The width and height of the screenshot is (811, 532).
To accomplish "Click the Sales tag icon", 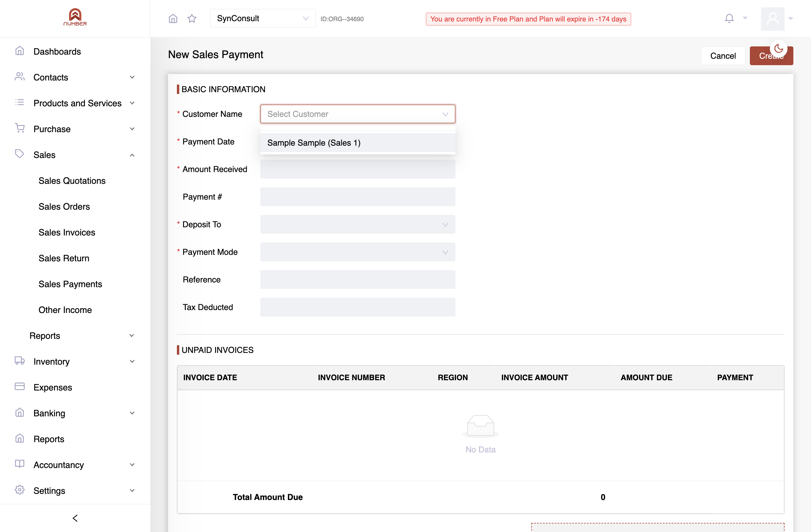I will 20,154.
